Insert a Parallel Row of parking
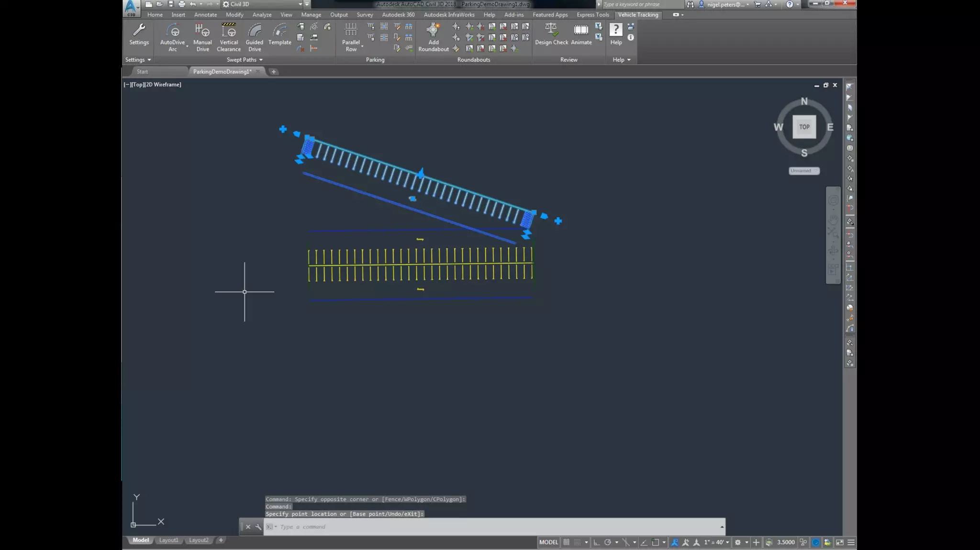This screenshot has height=550, width=980. tap(351, 37)
